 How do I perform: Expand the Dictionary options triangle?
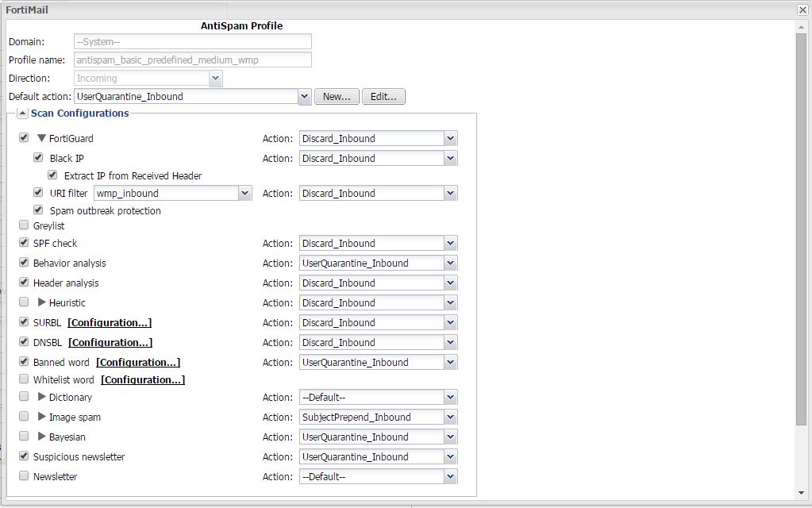point(42,397)
